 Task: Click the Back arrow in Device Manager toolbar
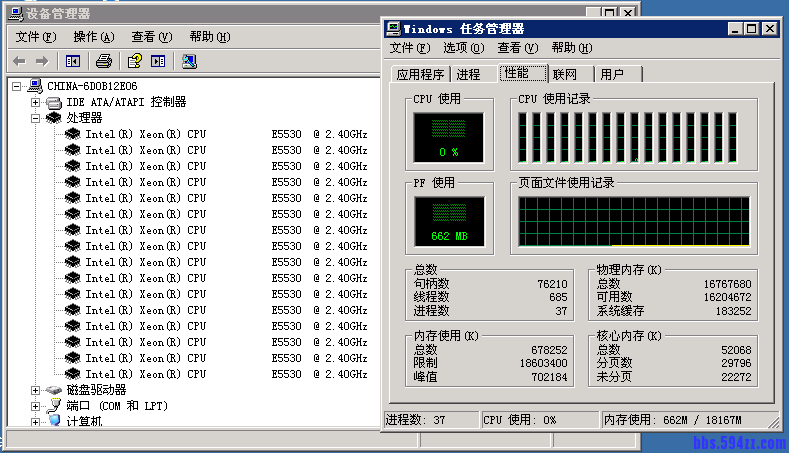19,61
